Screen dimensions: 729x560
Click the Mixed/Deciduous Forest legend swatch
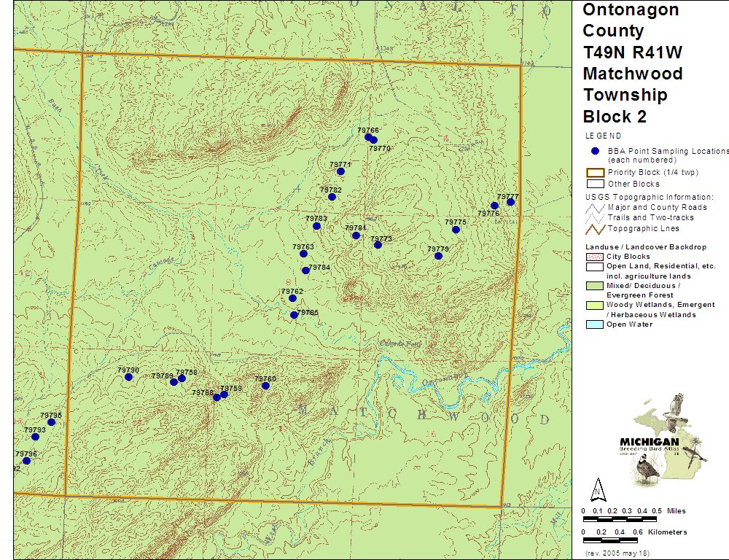(595, 286)
